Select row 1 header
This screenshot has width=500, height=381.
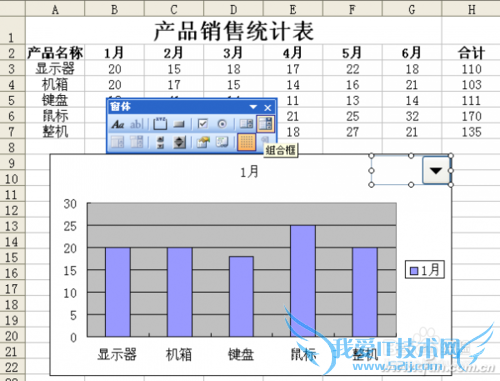click(12, 30)
